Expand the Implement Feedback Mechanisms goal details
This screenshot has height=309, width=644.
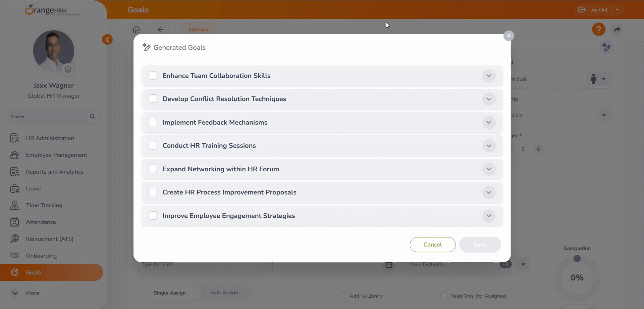pyautogui.click(x=489, y=122)
